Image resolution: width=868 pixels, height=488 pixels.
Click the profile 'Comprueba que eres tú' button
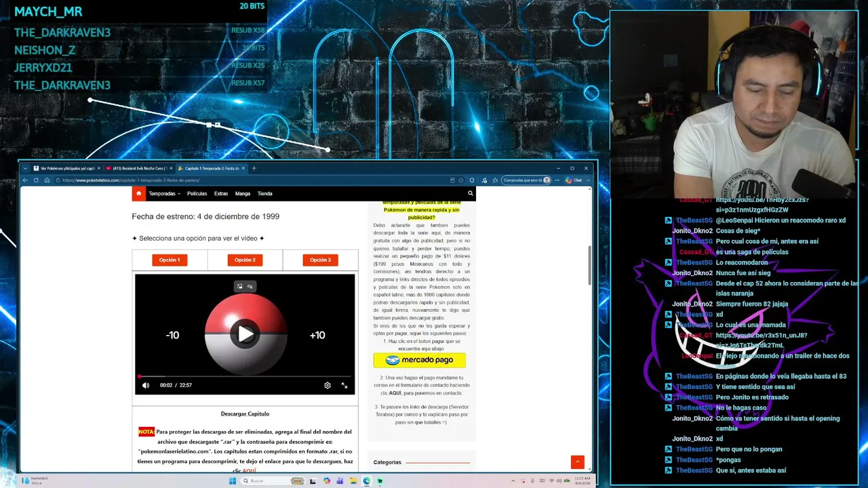(x=526, y=180)
